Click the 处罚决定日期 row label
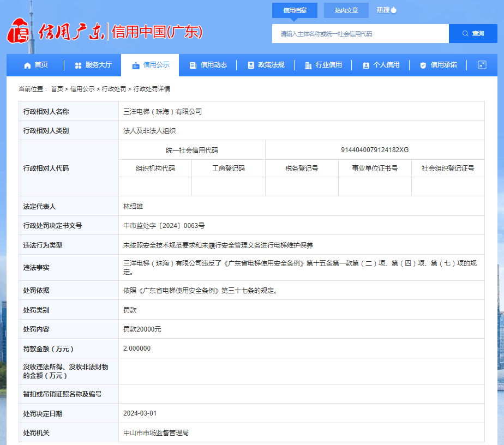The width and height of the screenshot is (504, 445). pos(43,413)
